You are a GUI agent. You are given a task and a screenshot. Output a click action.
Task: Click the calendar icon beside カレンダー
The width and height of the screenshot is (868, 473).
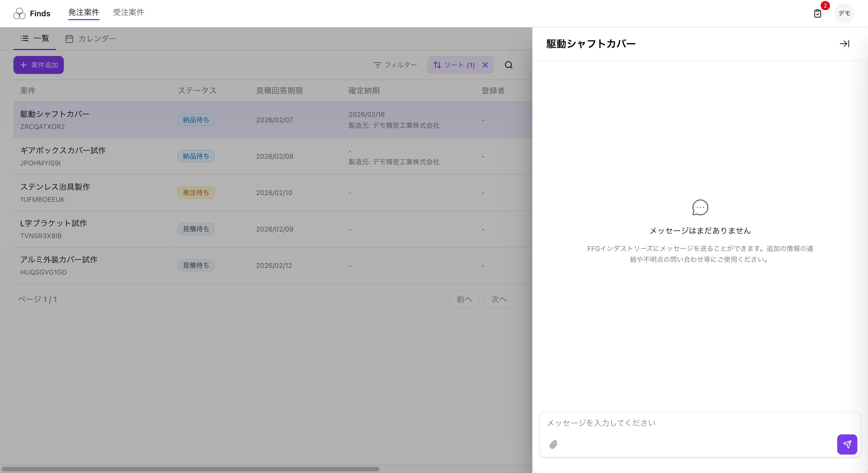69,38
